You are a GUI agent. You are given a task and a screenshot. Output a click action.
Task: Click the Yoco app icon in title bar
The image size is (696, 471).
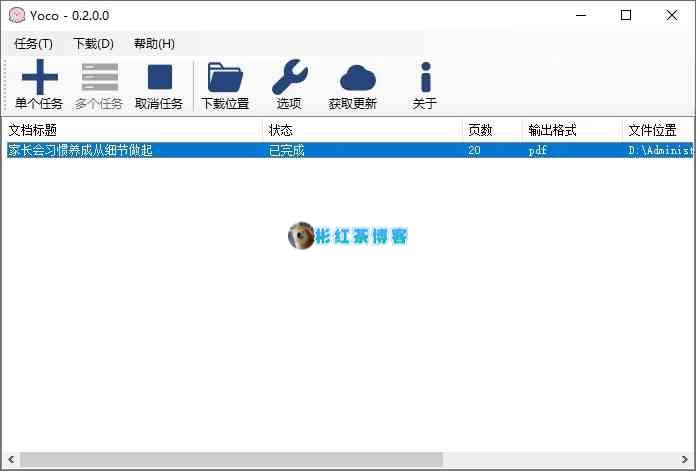[17, 16]
